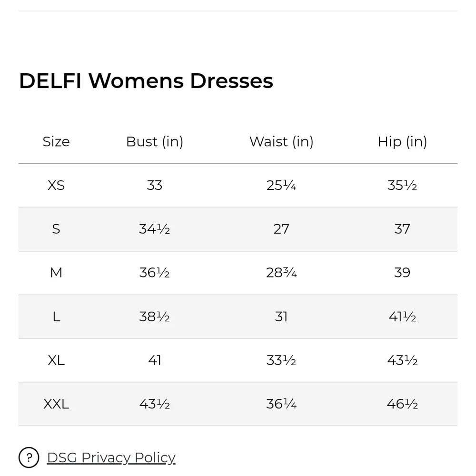Click the waist value 33½ for XL
This screenshot has height=476, width=476.
pos(281,360)
